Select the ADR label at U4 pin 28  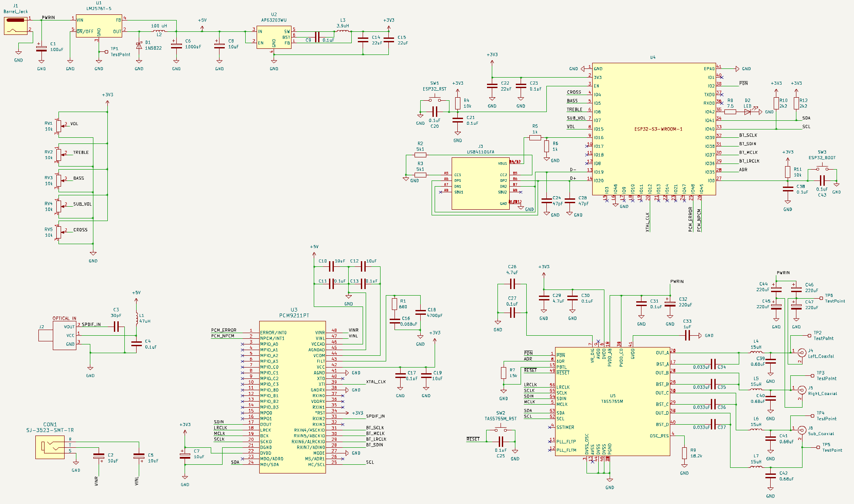click(x=743, y=170)
